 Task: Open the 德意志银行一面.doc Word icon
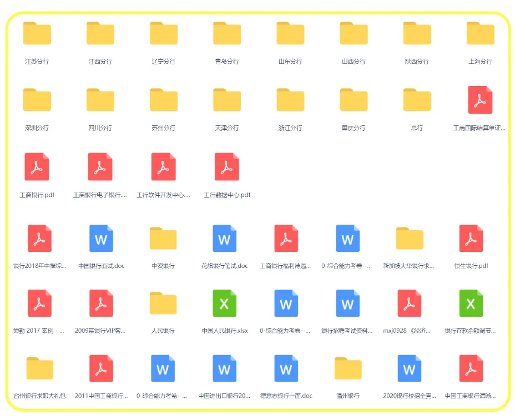point(286,368)
